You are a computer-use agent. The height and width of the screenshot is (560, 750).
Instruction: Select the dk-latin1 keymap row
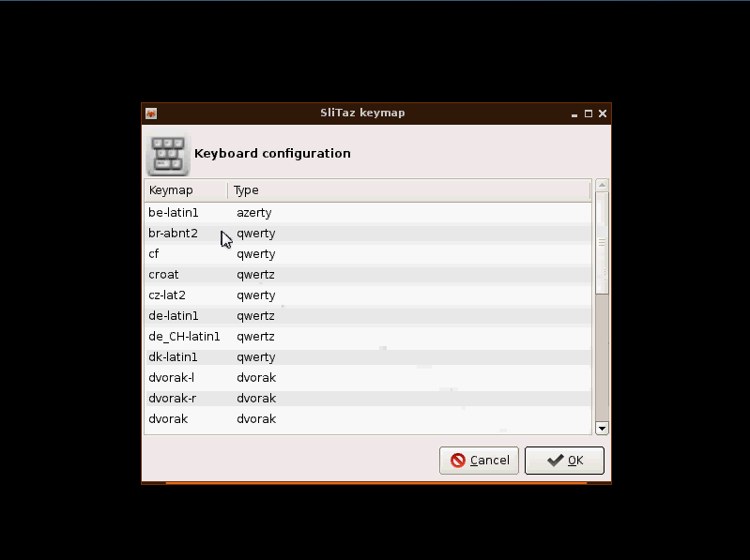(368, 357)
